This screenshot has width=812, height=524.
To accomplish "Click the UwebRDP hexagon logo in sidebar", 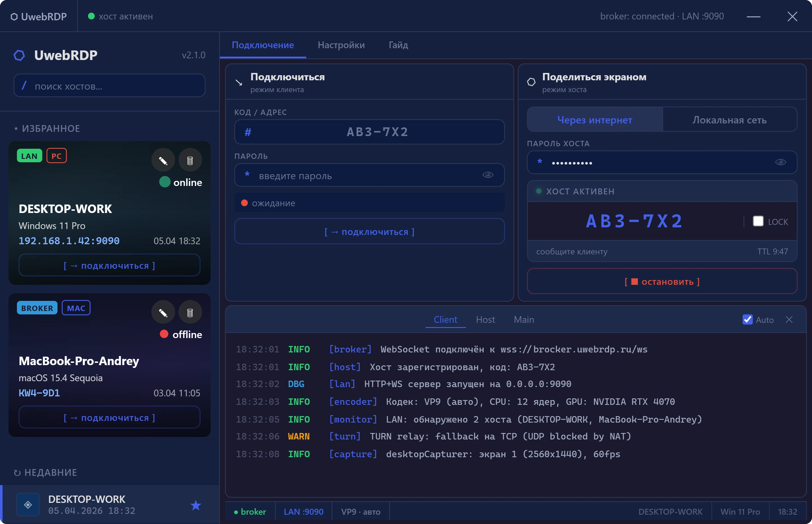I will pos(19,55).
